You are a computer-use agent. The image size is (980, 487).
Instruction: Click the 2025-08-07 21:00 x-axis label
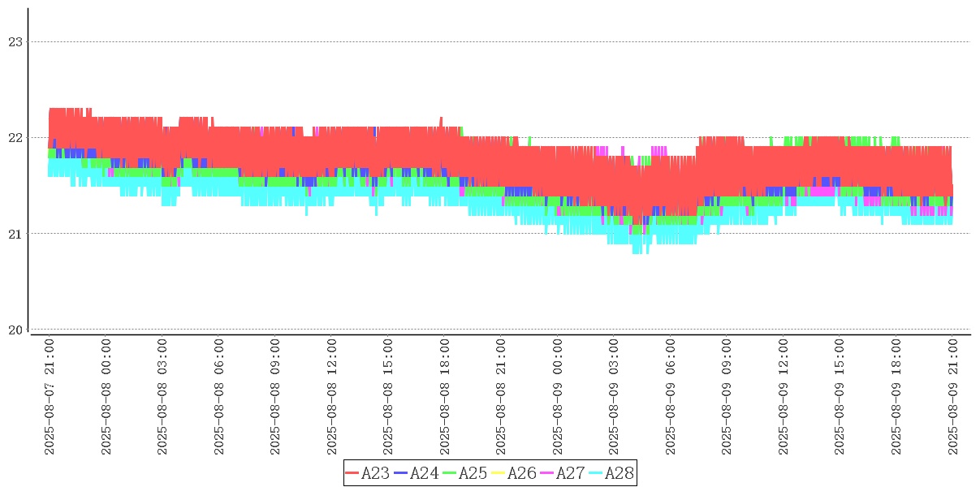pos(50,397)
